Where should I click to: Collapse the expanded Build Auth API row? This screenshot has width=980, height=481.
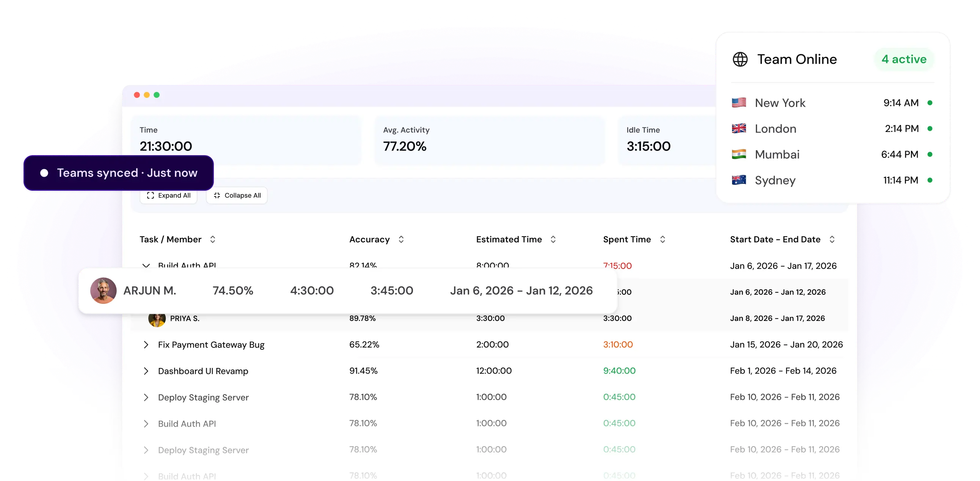(146, 265)
